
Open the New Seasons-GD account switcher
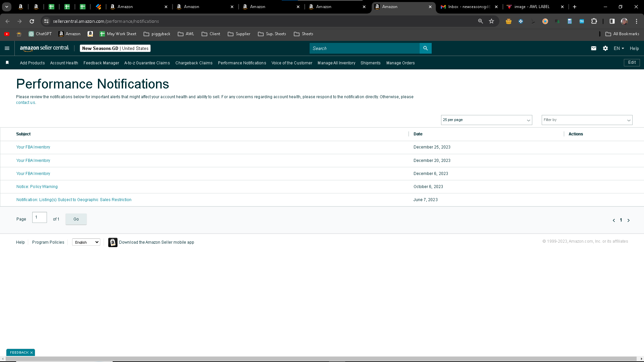pos(115,48)
